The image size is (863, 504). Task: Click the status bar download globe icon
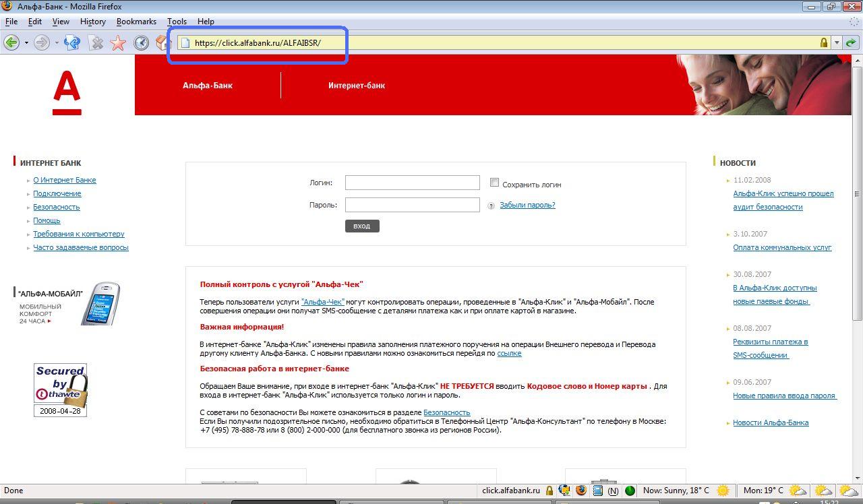pos(565,491)
